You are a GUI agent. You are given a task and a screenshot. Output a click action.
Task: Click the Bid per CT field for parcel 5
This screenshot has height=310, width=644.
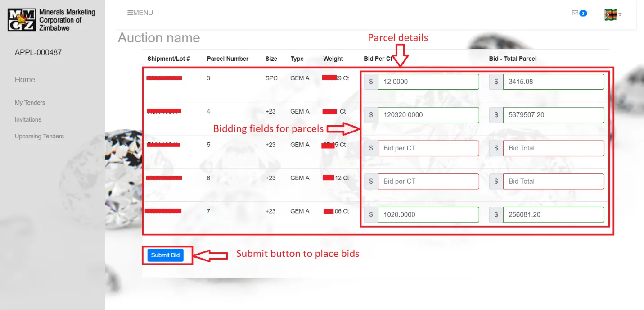pos(428,148)
